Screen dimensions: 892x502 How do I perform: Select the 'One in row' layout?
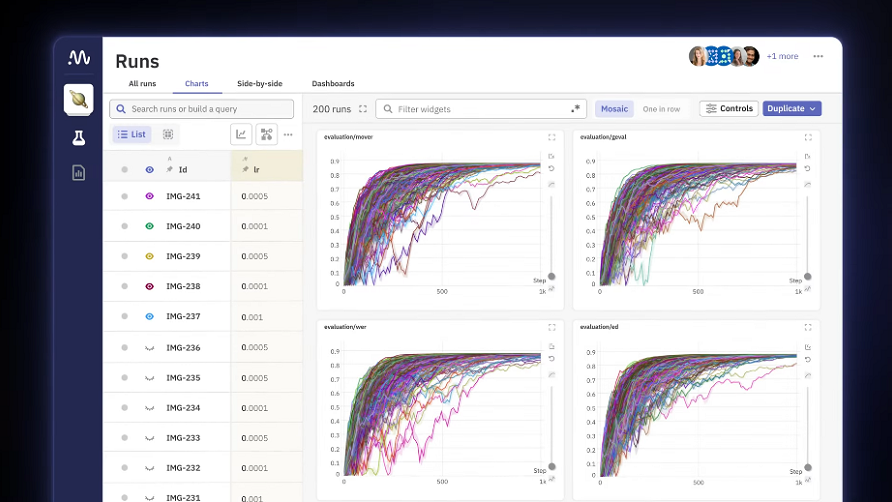point(661,109)
